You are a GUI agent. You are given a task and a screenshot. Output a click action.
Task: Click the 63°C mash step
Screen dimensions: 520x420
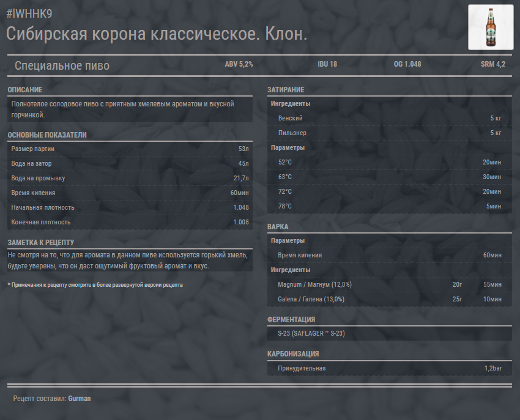285,177
